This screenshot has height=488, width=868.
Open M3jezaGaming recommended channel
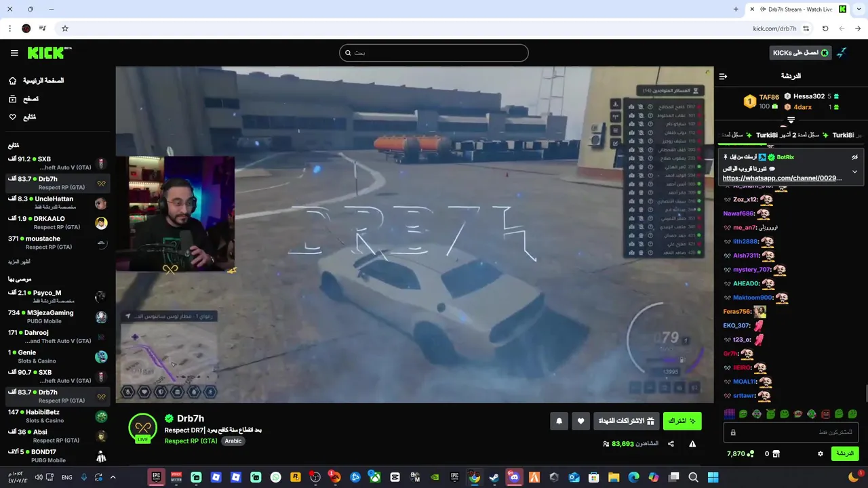[x=58, y=317]
